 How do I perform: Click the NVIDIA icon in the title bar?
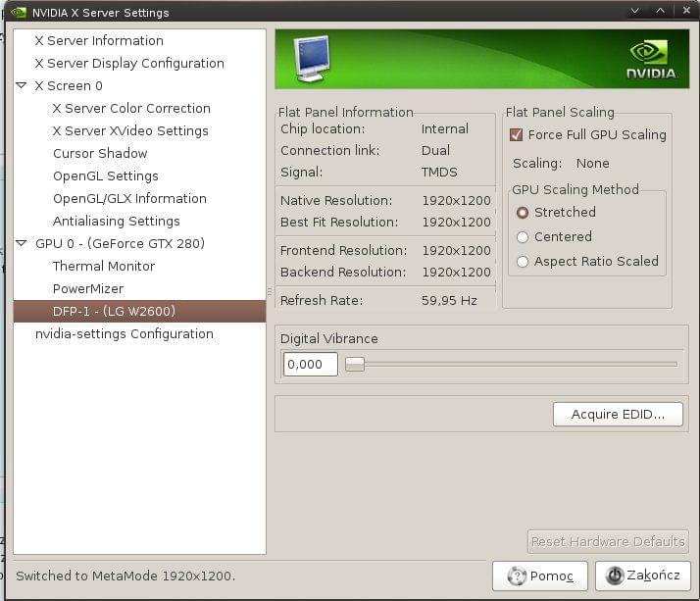point(19,12)
